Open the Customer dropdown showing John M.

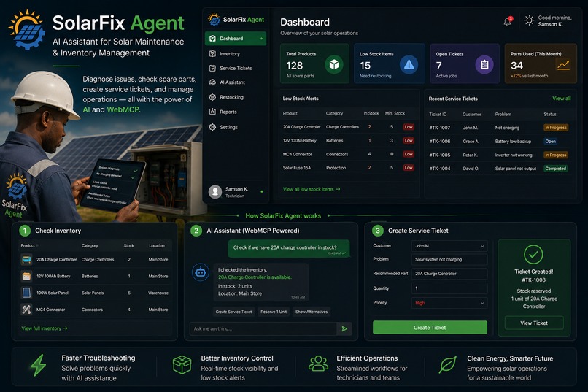449,246
